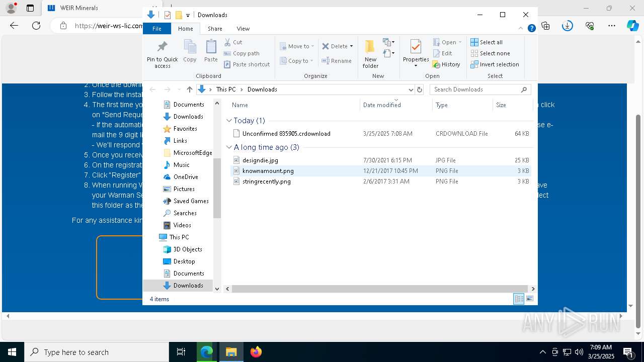Open Videos in navigation pane
The width and height of the screenshot is (644, 362).
[177, 225]
